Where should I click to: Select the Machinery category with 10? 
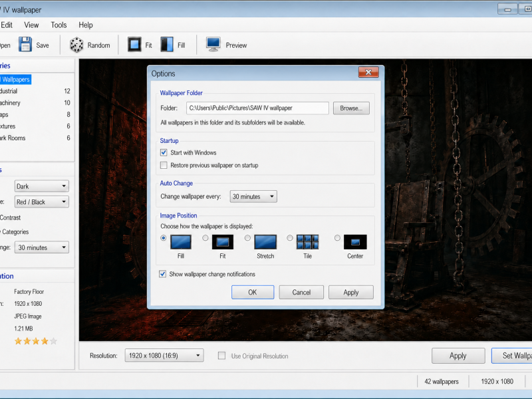pos(36,103)
